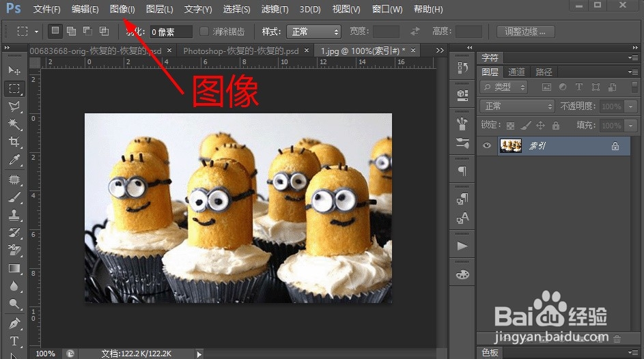
Task: Open the status bar info arrow
Action: tap(199, 354)
